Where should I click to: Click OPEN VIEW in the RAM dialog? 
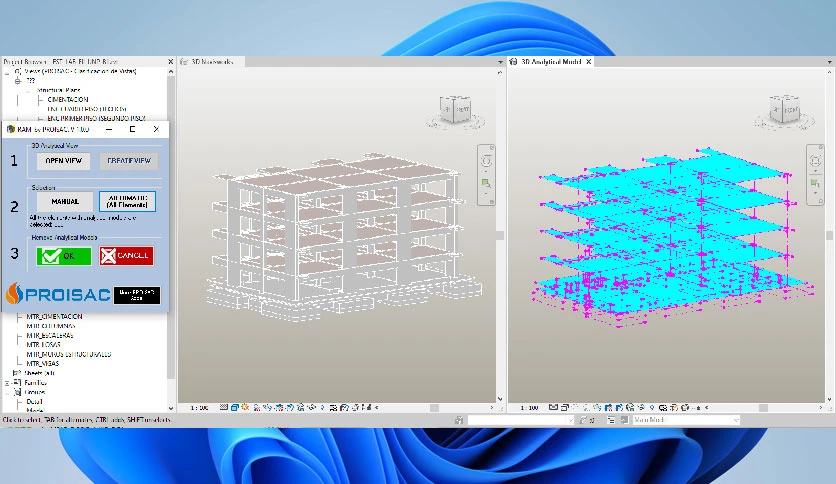63,160
